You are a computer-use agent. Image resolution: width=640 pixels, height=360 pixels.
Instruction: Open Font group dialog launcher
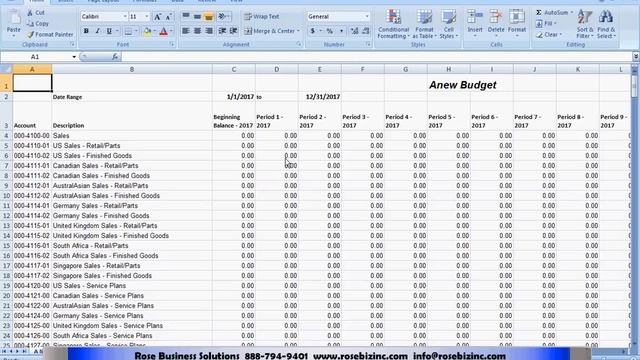tap(172, 44)
